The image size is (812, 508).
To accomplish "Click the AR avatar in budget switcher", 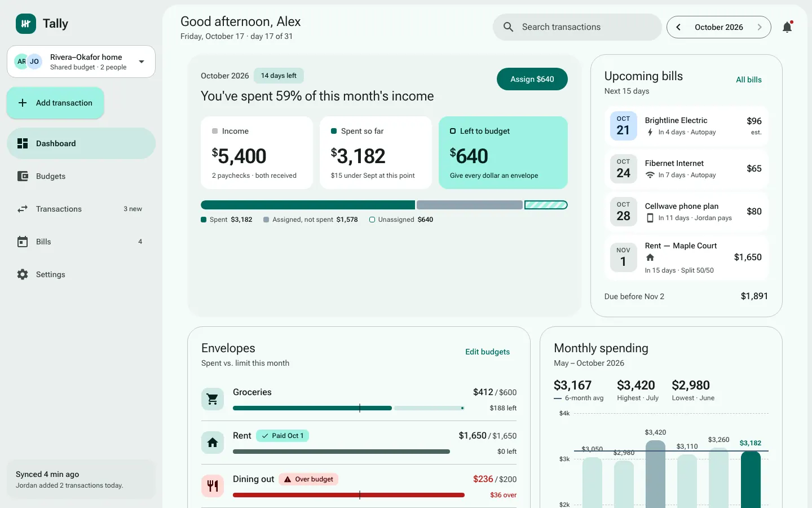I will click(x=21, y=62).
